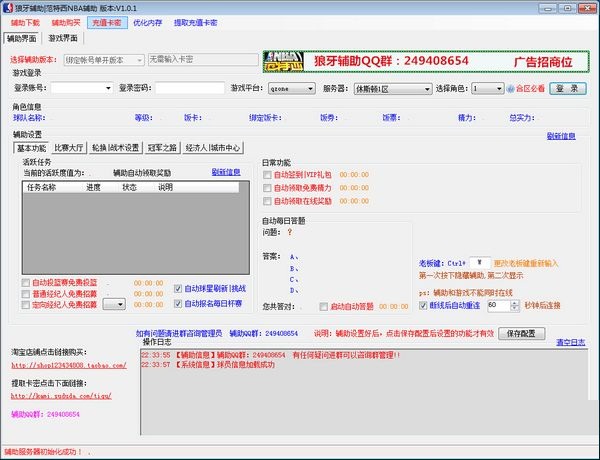The height and width of the screenshot is (460, 600).
Task: Click the 保存配置 button
Action: coord(522,334)
